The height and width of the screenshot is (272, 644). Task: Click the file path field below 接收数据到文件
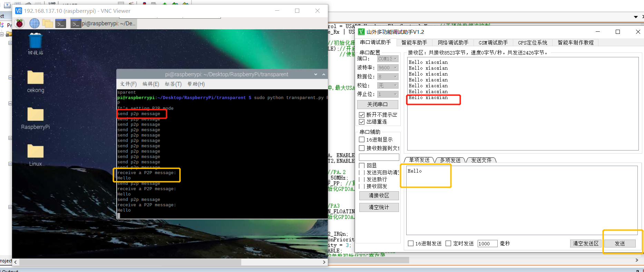(379, 157)
